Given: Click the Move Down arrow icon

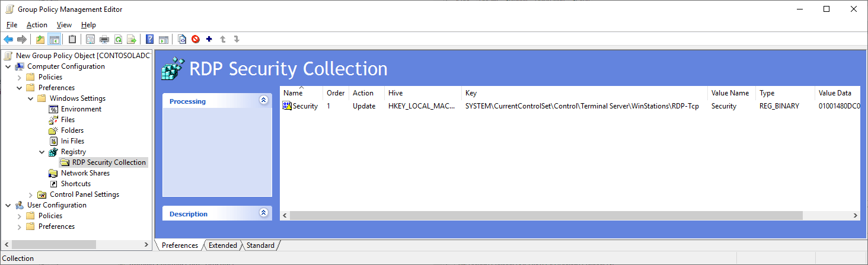Looking at the screenshot, I should tap(237, 39).
